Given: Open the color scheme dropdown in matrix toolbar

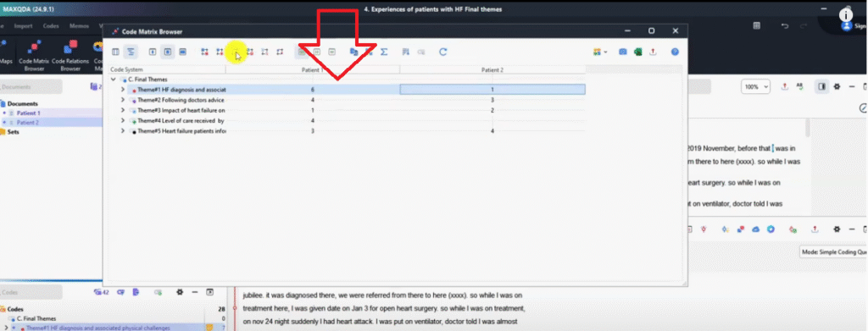Looking at the screenshot, I should point(599,52).
